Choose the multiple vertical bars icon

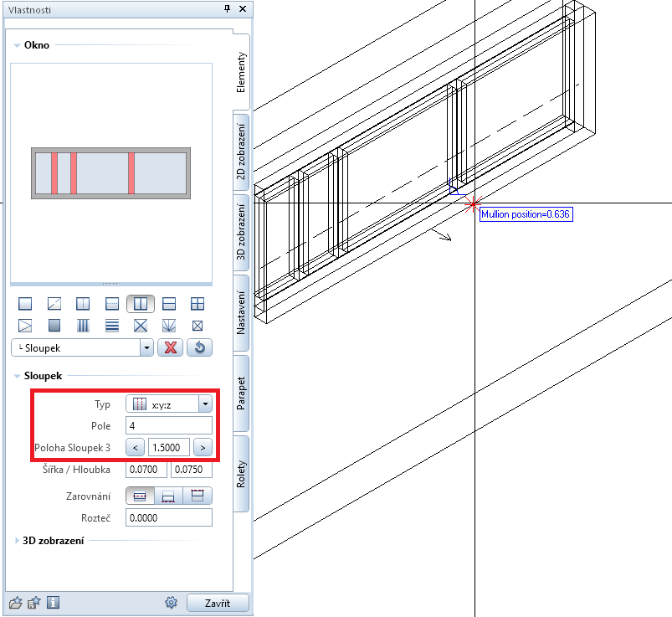[x=83, y=326]
